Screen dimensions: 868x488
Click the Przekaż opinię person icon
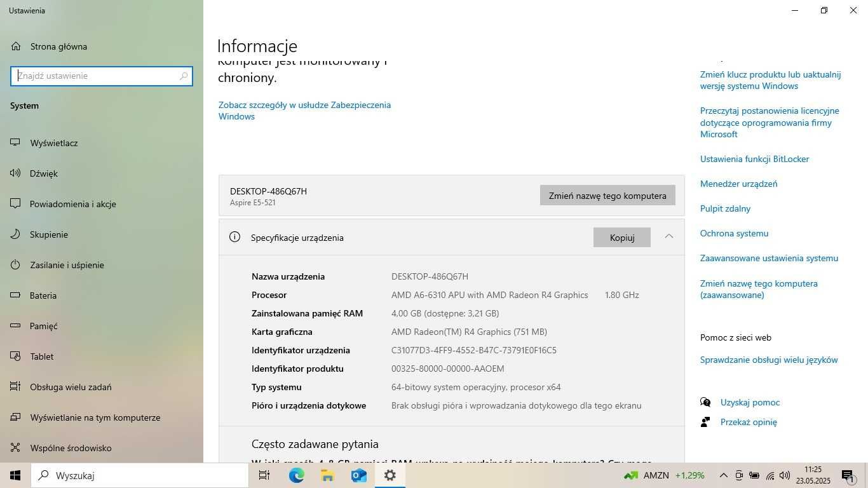pos(705,422)
